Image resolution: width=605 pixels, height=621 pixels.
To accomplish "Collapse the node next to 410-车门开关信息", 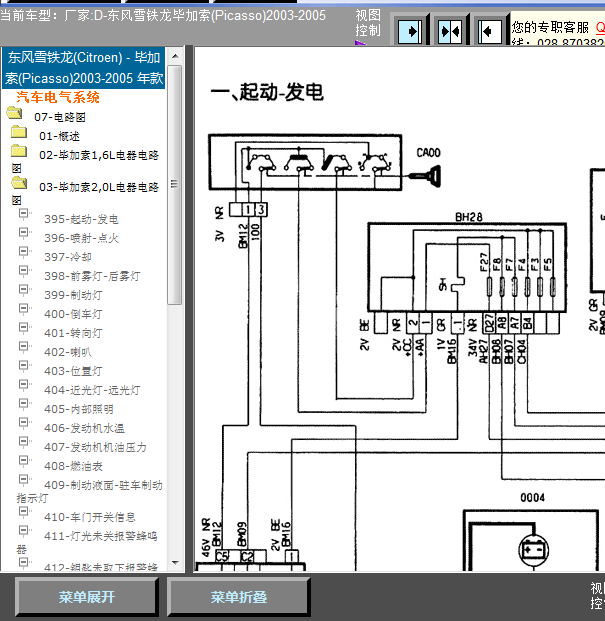I will click(x=24, y=512).
